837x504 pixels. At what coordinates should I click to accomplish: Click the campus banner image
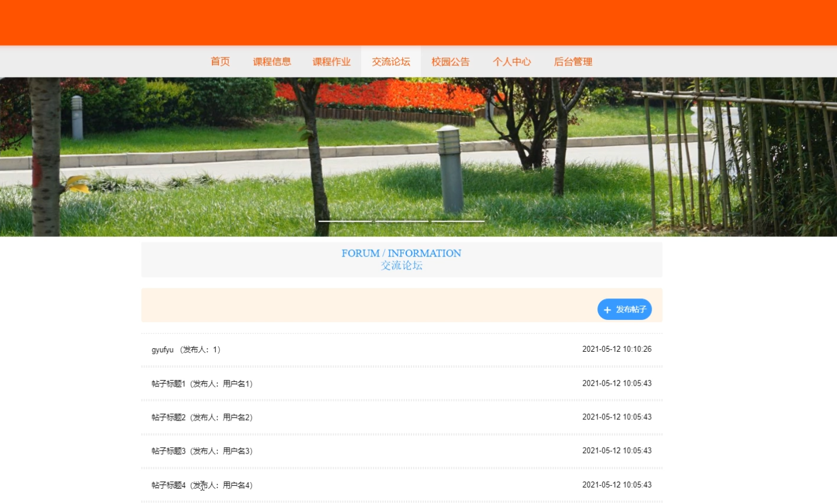418,157
